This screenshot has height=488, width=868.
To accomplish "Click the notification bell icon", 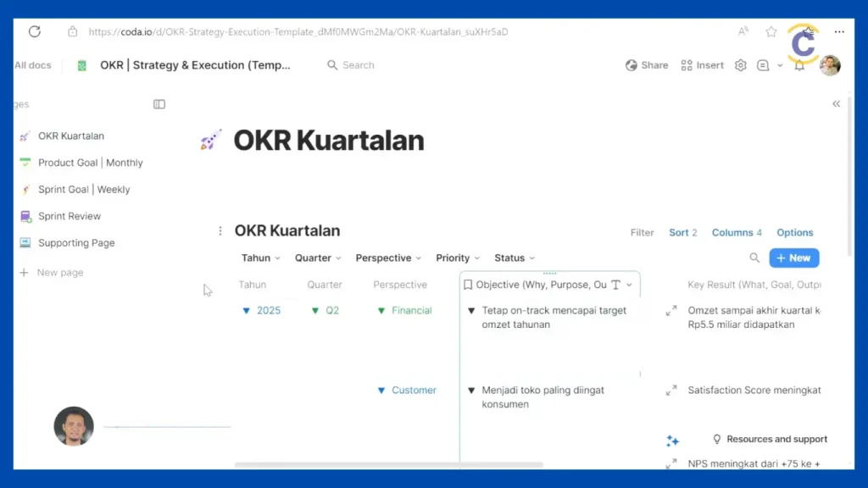I will [x=799, y=65].
